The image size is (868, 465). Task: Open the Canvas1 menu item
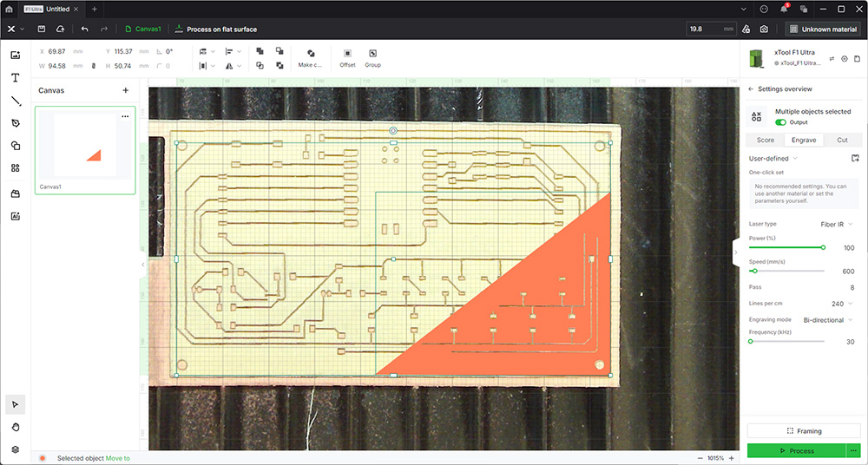[x=143, y=29]
